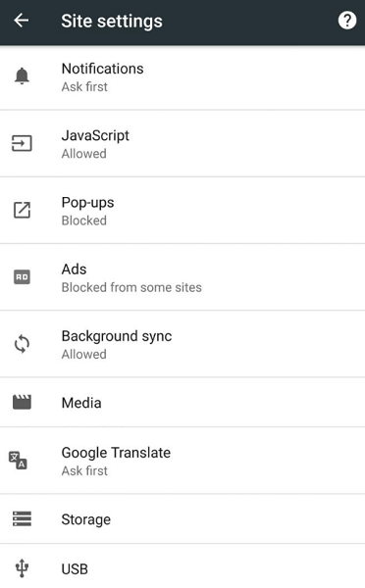This screenshot has width=365, height=588.
Task: Tap the USB trident icon
Action: [22, 568]
